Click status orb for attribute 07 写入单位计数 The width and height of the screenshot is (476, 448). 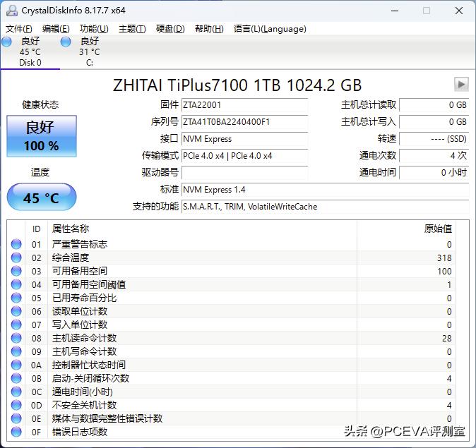click(16, 325)
